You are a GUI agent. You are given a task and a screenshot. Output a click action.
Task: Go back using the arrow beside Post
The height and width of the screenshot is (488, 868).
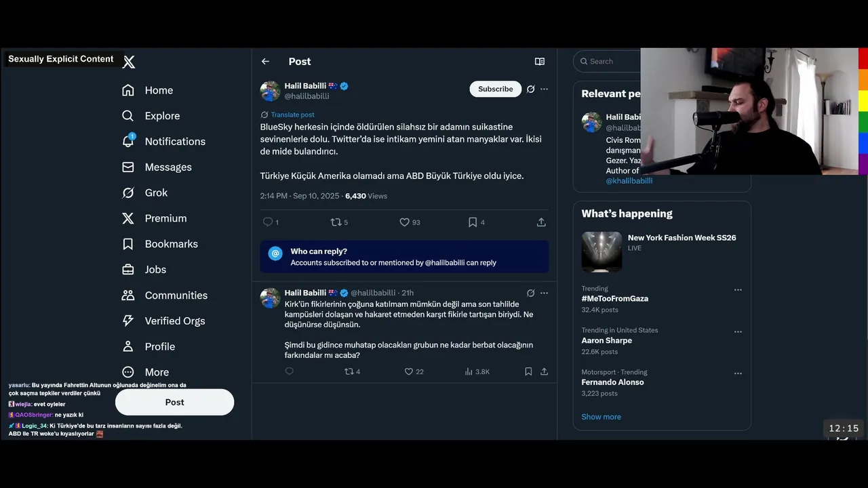tap(265, 62)
